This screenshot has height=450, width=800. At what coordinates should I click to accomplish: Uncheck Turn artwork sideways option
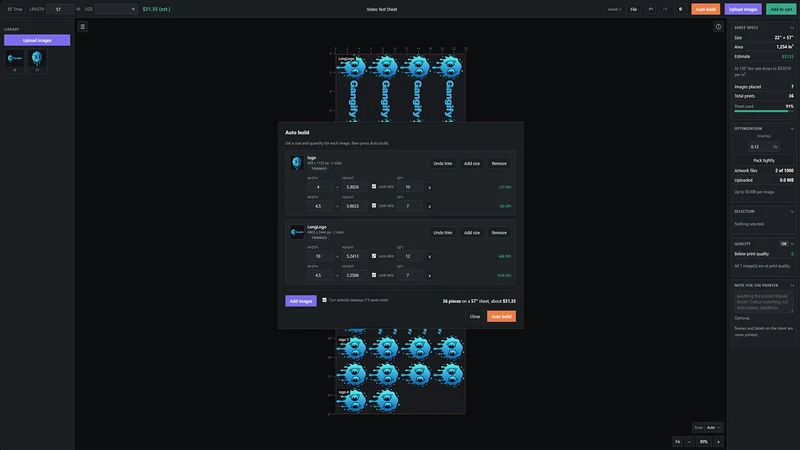click(x=324, y=300)
